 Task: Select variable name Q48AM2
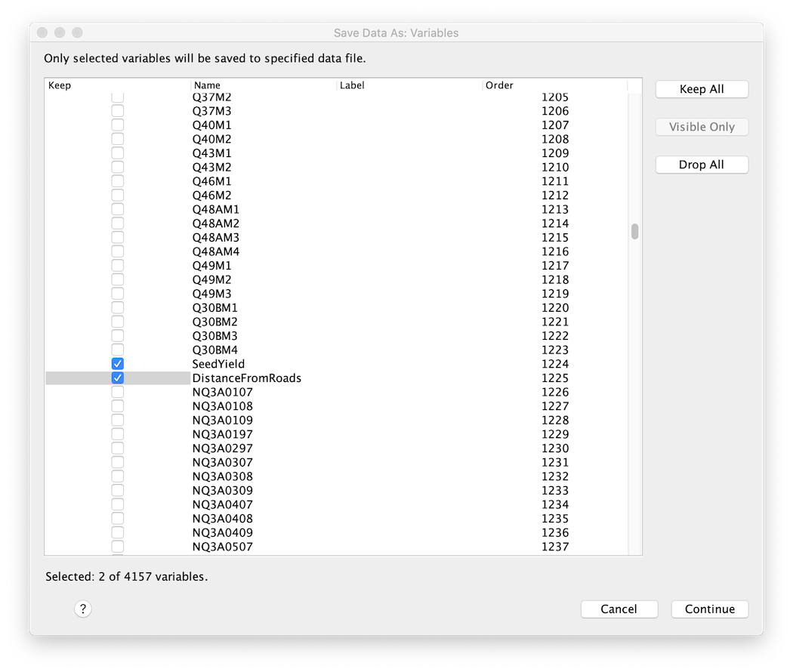216,223
